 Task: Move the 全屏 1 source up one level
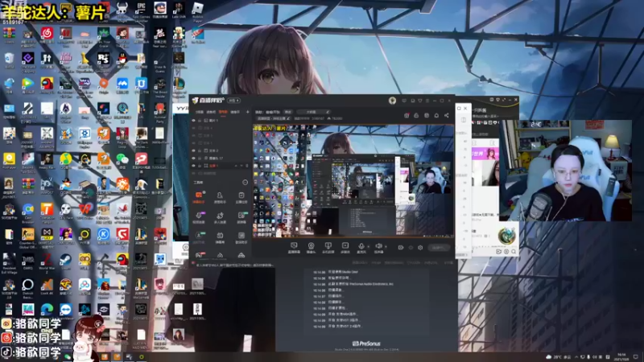(x=236, y=166)
